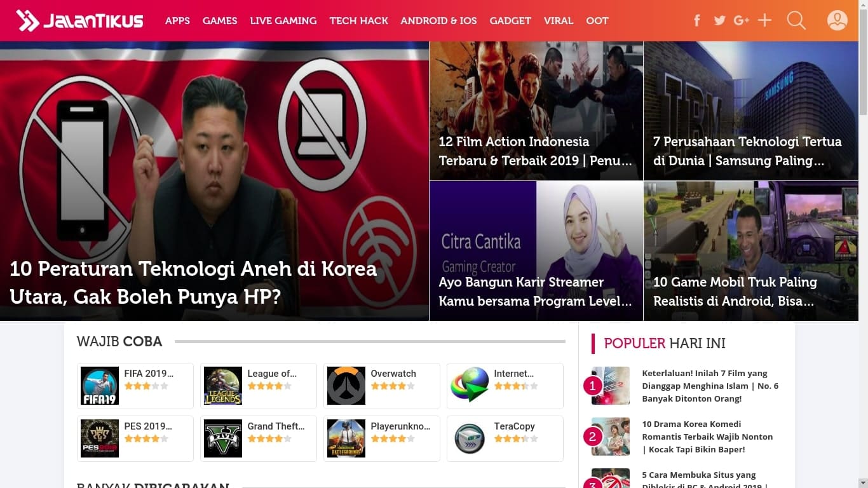
Task: Click the TeraCopy title text
Action: click(x=515, y=426)
